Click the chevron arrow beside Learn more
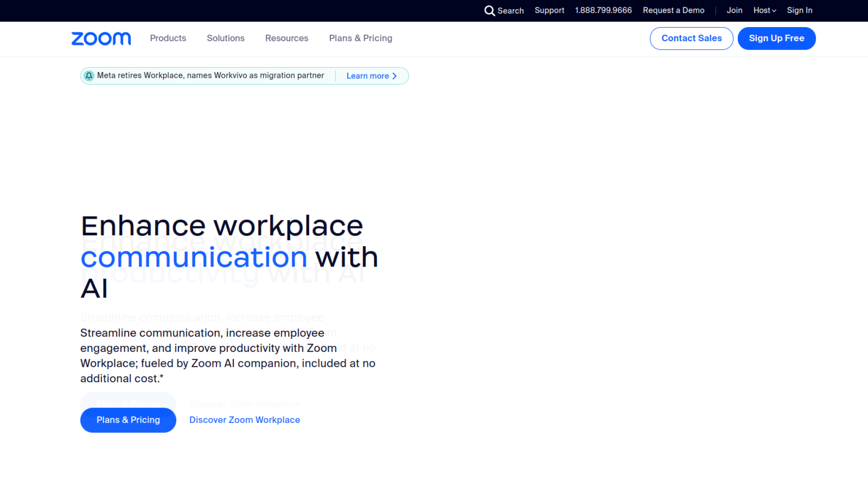This screenshot has width=868, height=488. point(395,76)
